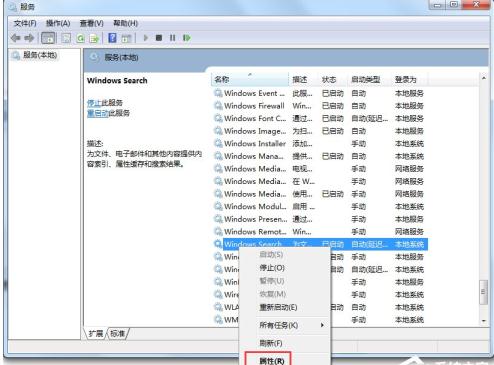Viewport: 494px width, 365px height.
Task: Sort by the 描述 column header
Action: coord(303,79)
